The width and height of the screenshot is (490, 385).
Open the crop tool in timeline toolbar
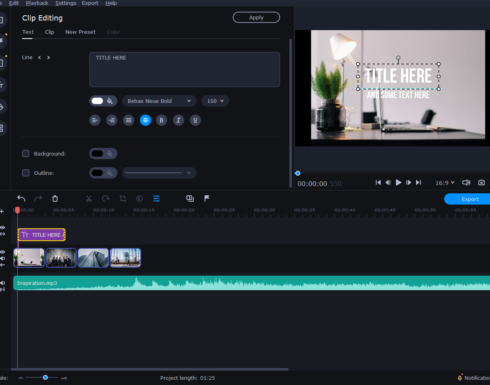pos(123,199)
